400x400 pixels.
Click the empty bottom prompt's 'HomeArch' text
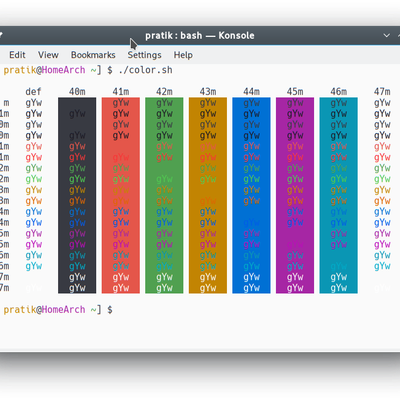point(63,310)
